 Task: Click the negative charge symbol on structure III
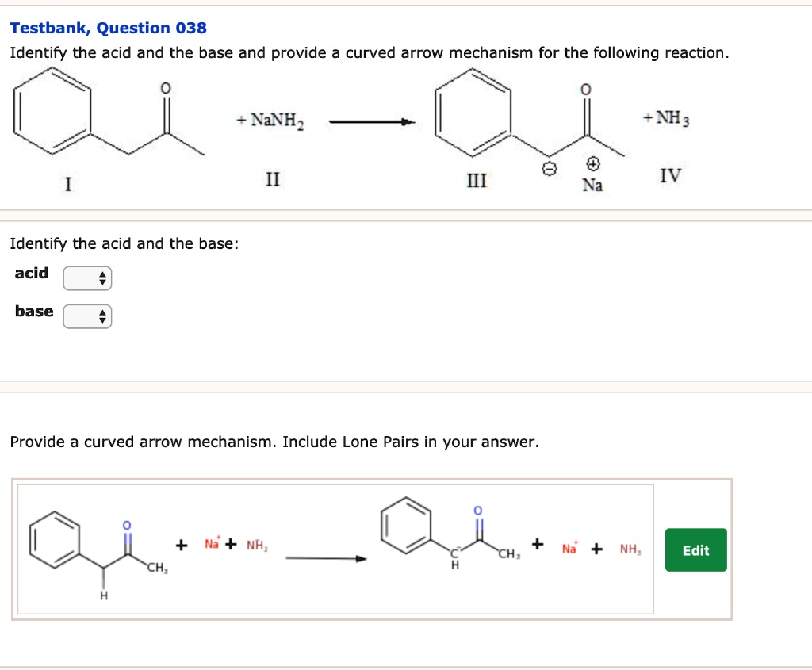[x=550, y=167]
